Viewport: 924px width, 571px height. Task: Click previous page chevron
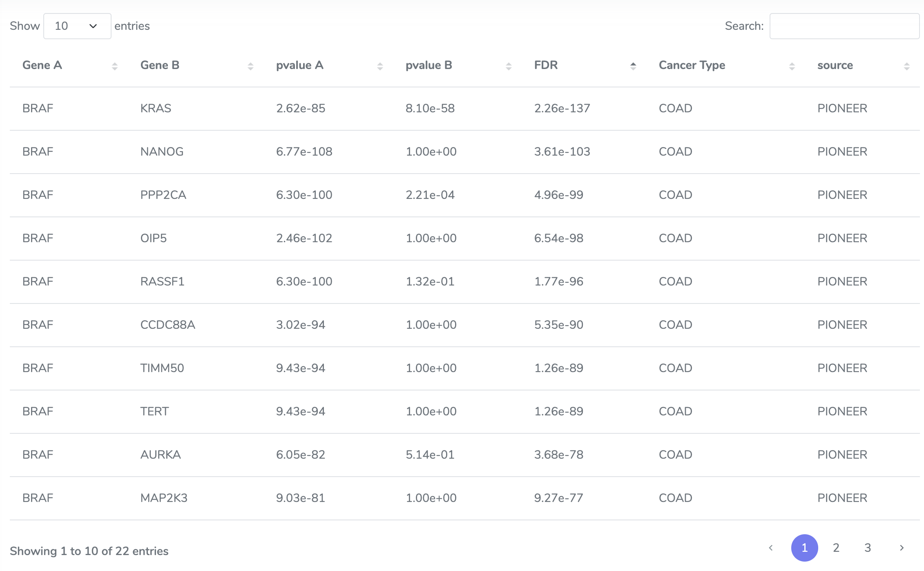tap(771, 548)
